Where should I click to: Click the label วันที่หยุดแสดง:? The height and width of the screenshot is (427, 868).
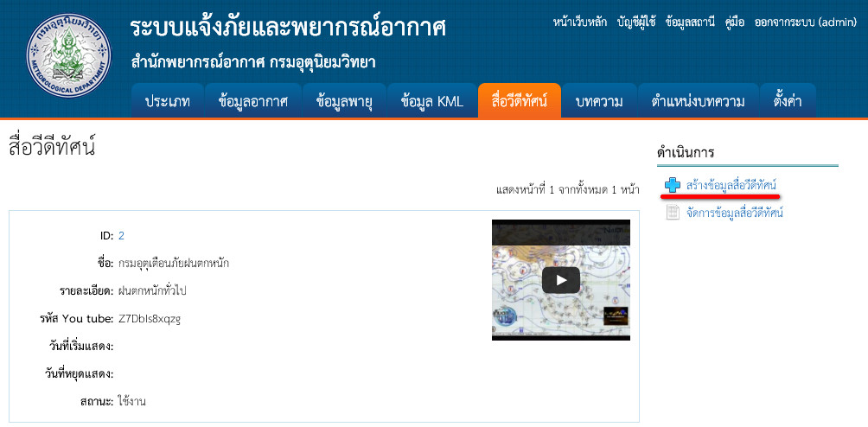tap(80, 374)
